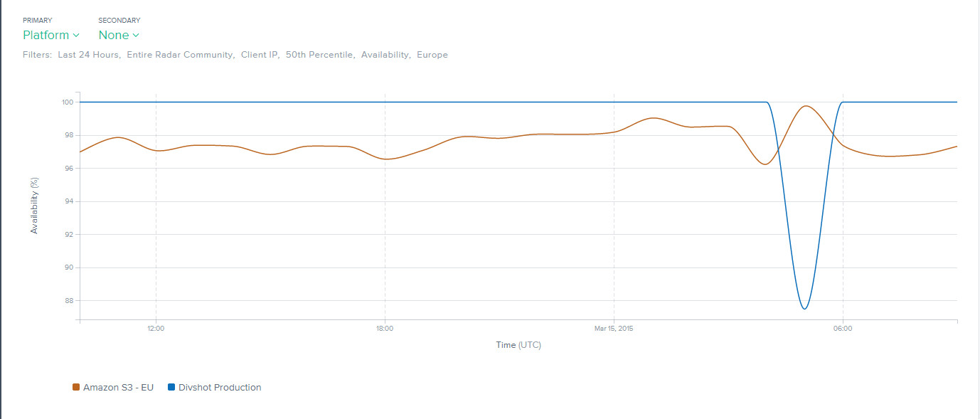Viewport: 980px width, 419px height.
Task: Click the 18:00 time axis label
Action: [385, 329]
